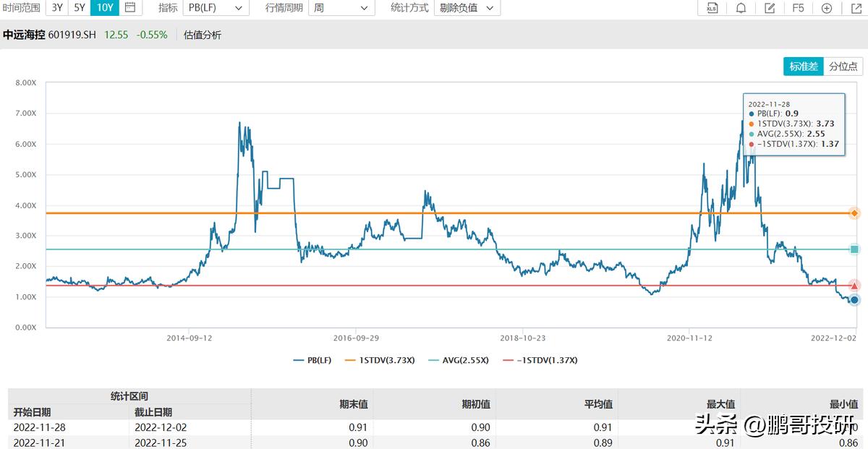Click the orange diamond 1STDV marker
This screenshot has height=449, width=868.
tap(854, 213)
